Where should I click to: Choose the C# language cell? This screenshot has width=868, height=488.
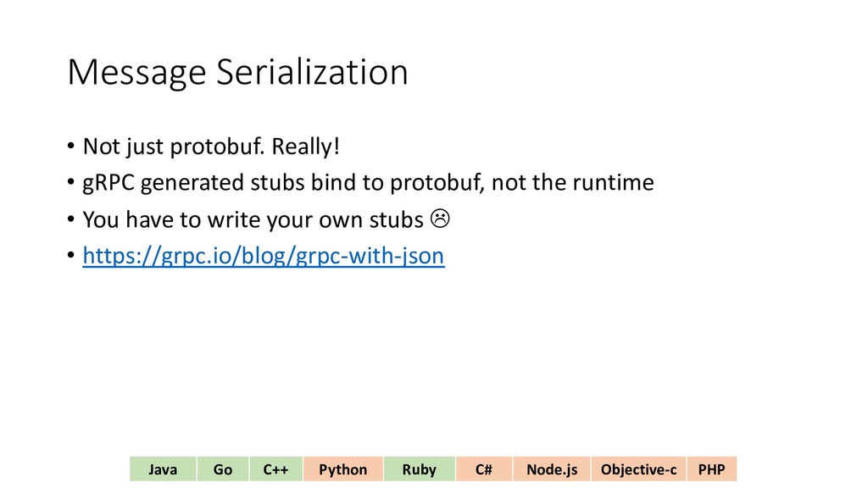(x=484, y=469)
